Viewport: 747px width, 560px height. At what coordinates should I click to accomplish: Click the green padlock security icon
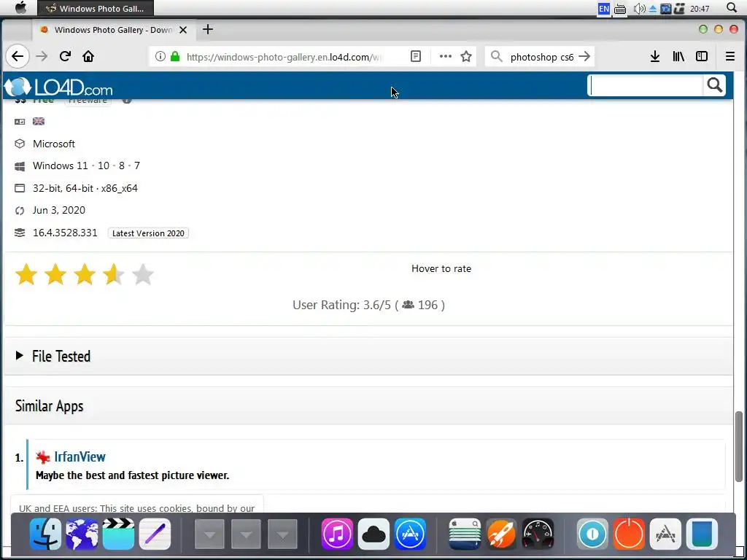(175, 57)
